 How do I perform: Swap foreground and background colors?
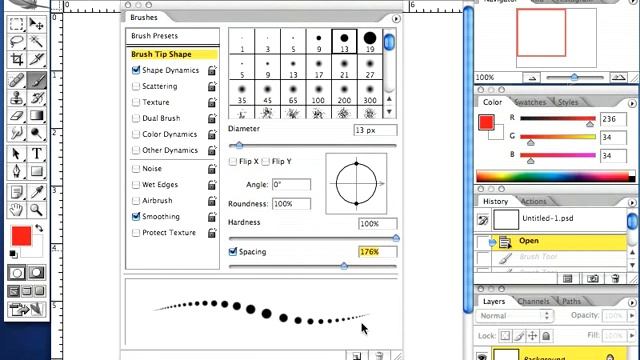pos(39,228)
